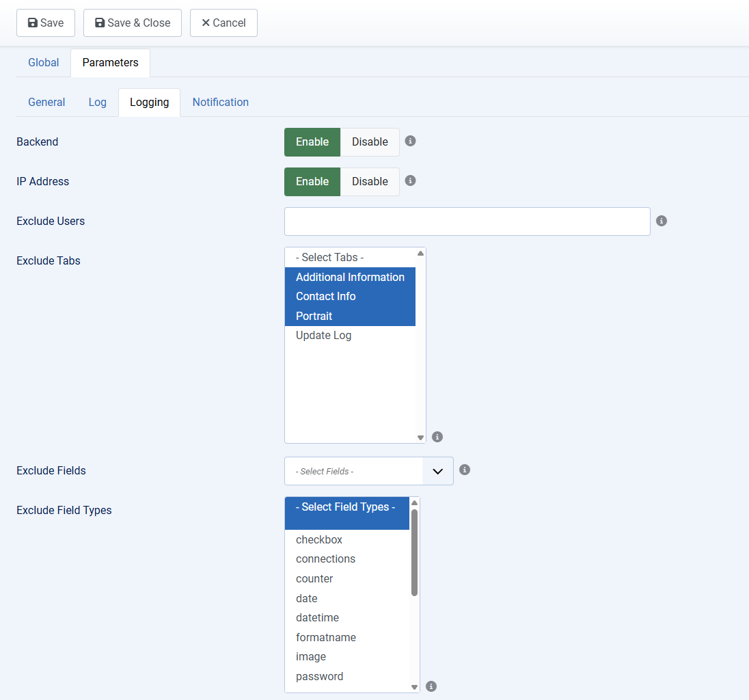
Task: Disable Backend logging
Action: 370,142
